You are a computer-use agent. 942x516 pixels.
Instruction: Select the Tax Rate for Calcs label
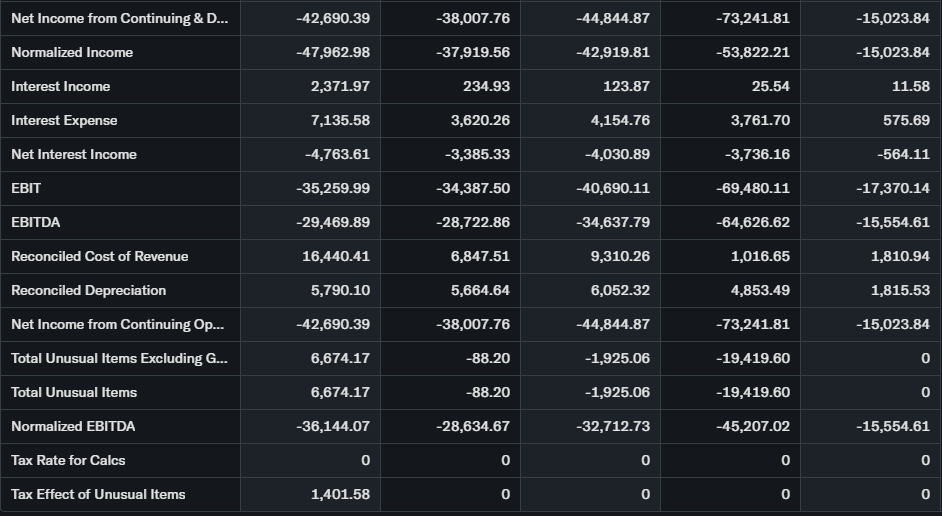point(68,460)
